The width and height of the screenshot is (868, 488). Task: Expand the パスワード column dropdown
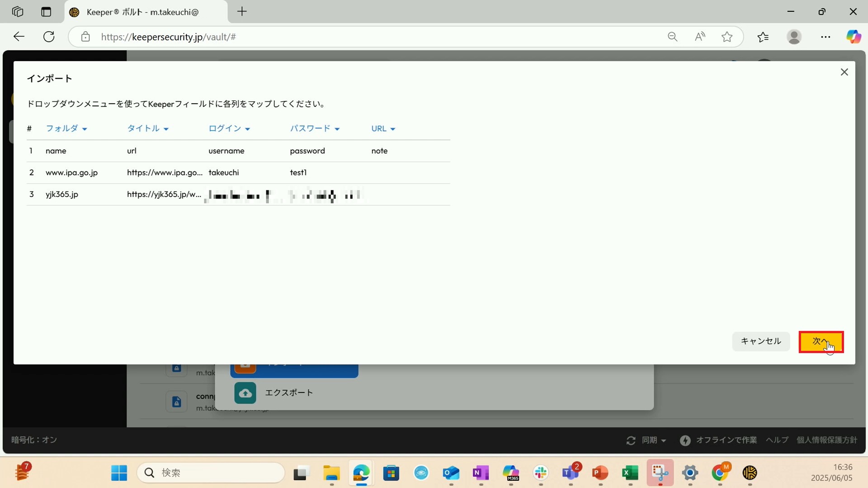click(314, 129)
